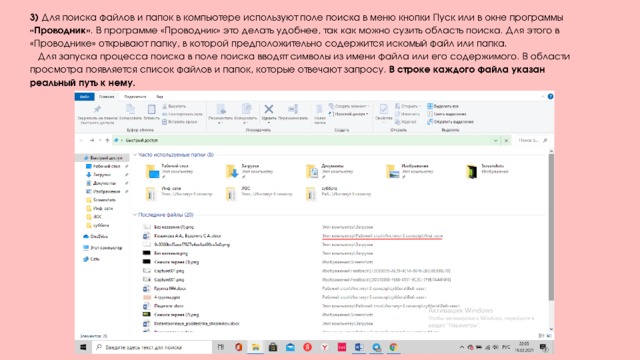Click the Copy to ribbon icon in Organize group
The image size is (640, 360).
click(x=246, y=109)
